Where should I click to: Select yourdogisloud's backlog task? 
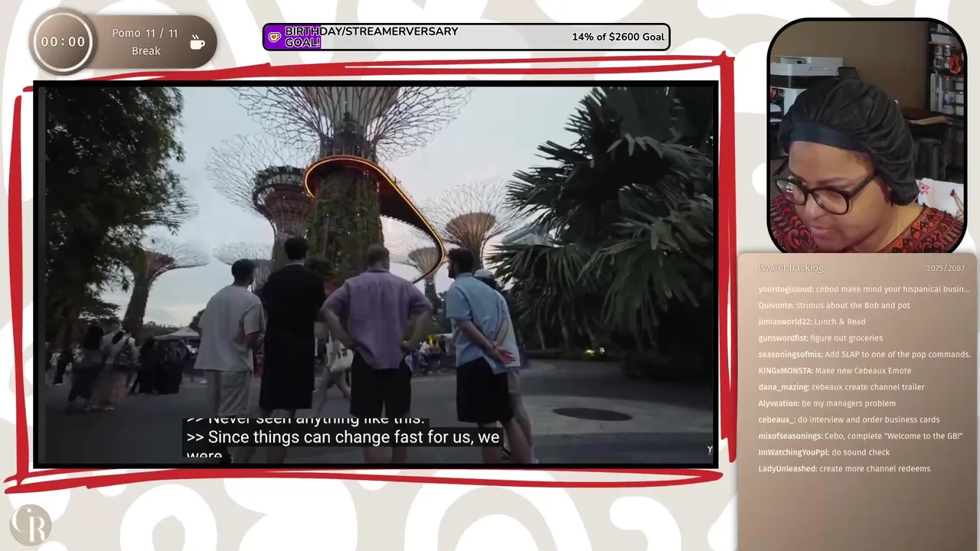point(864,289)
